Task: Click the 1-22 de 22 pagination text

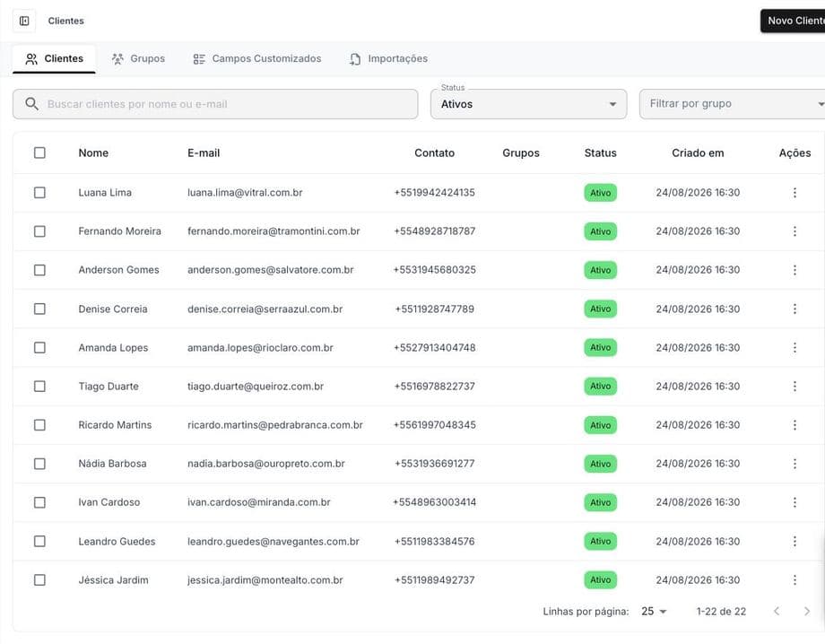Action: point(721,612)
